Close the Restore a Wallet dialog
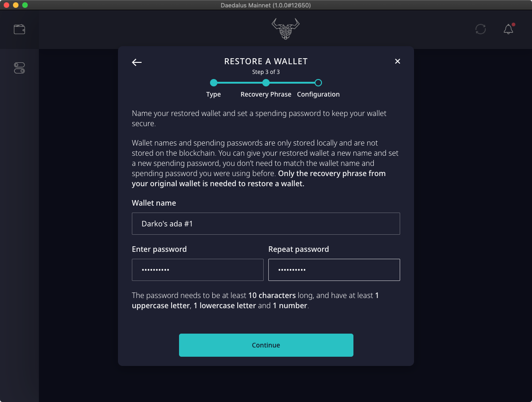 pos(397,61)
